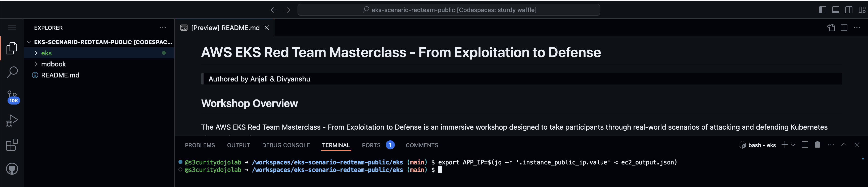Select the TERMINAL panel tab

336,145
